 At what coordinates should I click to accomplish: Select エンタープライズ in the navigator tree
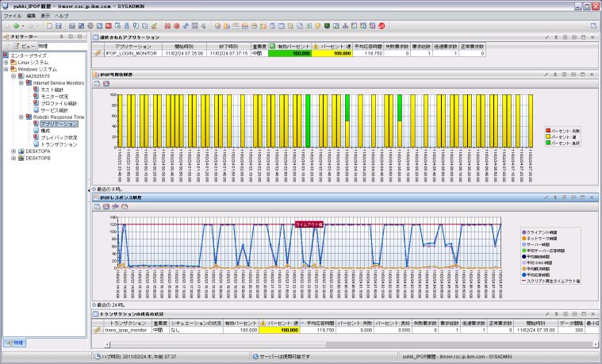tap(29, 56)
